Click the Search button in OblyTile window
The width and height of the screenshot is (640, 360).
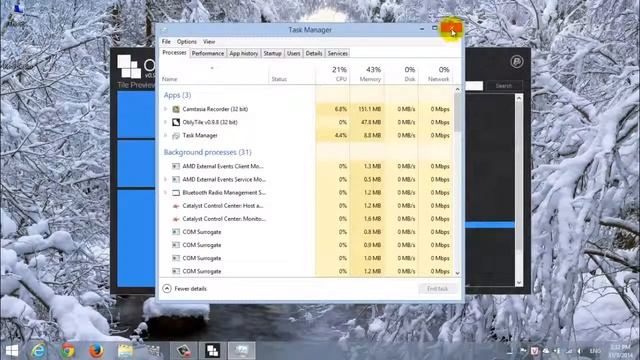tap(504, 86)
